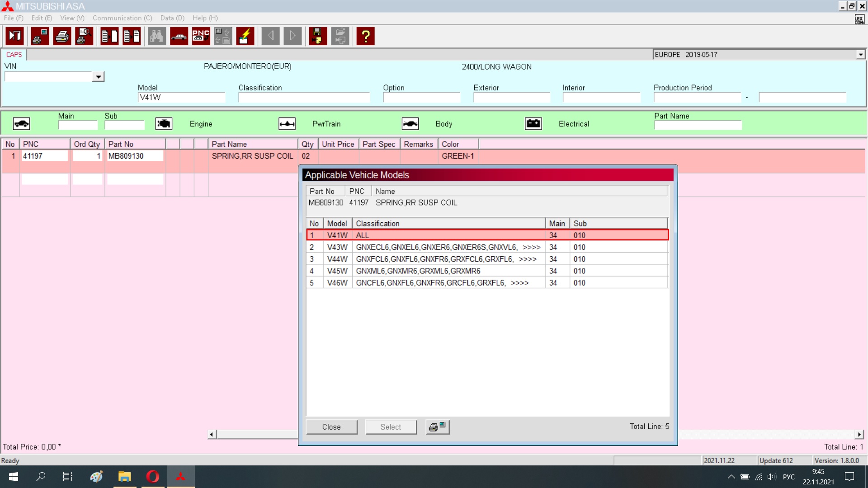The image size is (868, 488).
Task: Click the print preview magnifier icon
Action: tap(84, 36)
